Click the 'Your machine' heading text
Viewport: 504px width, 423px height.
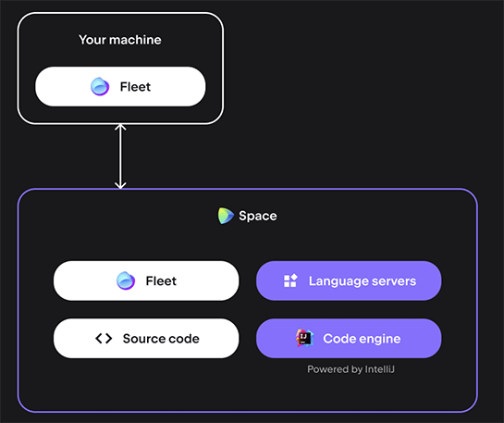pyautogui.click(x=120, y=40)
